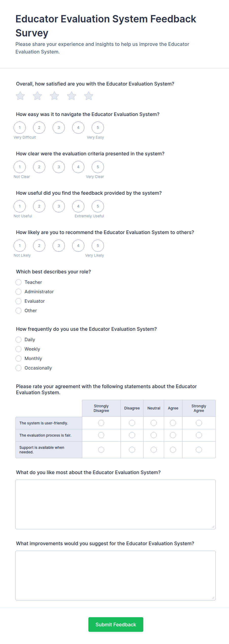Select the second satisfaction star
229x644 pixels.
(37, 96)
